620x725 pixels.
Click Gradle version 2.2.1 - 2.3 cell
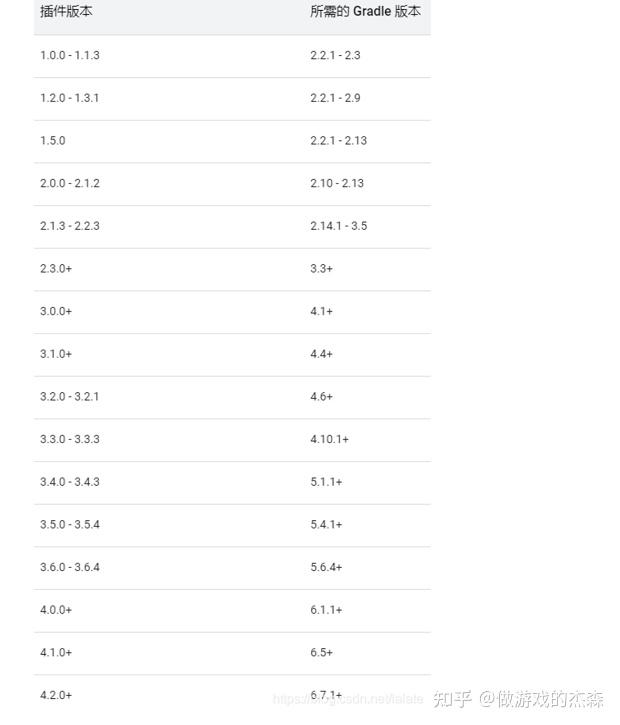(335, 55)
